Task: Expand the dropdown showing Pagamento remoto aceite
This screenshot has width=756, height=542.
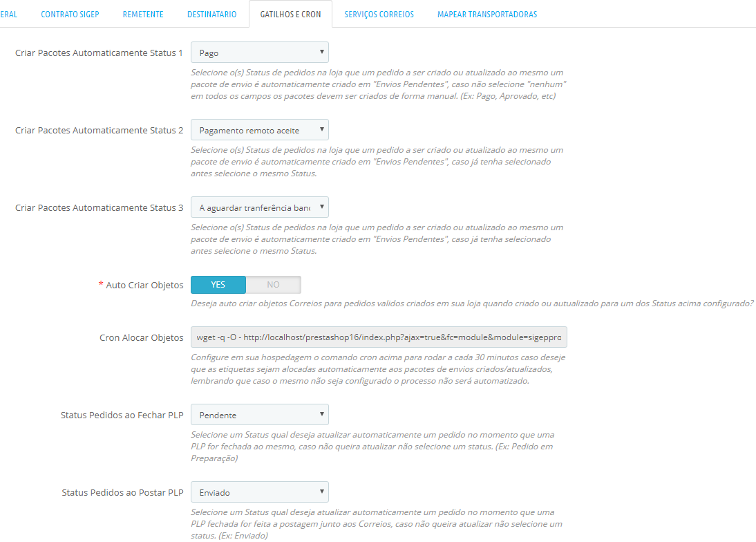Action: 259,130
